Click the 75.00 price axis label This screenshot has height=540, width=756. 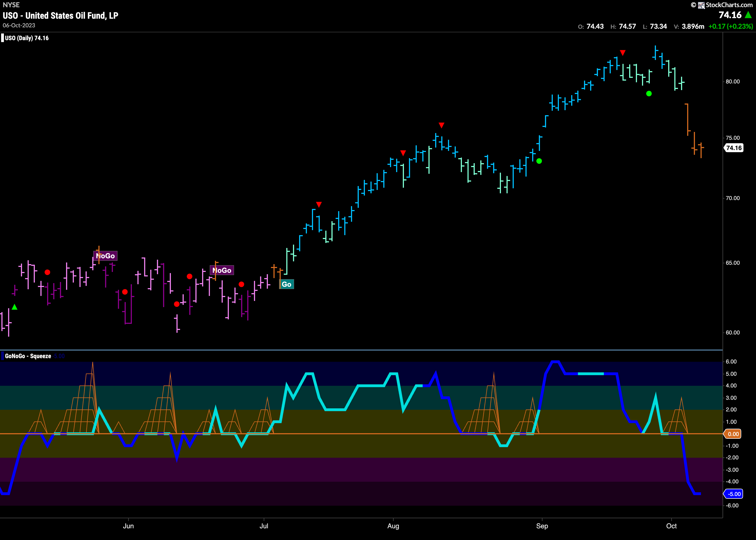[733, 138]
